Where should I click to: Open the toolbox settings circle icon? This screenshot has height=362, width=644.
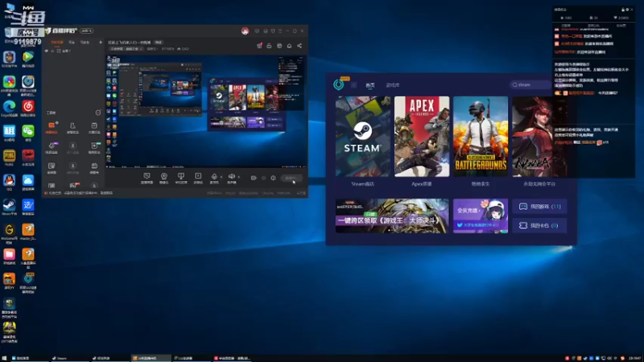pos(97,113)
